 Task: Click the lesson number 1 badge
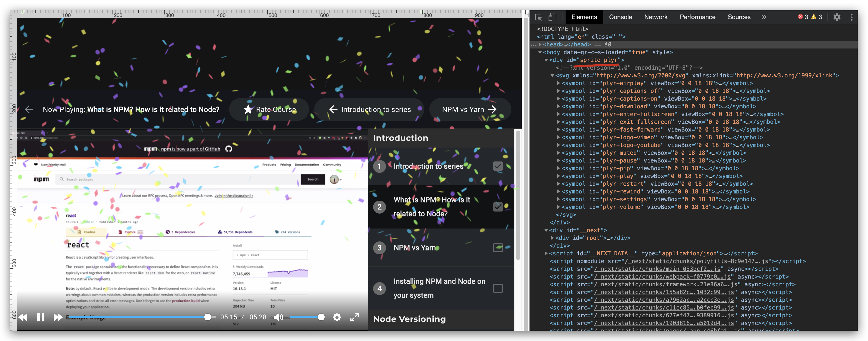point(379,166)
